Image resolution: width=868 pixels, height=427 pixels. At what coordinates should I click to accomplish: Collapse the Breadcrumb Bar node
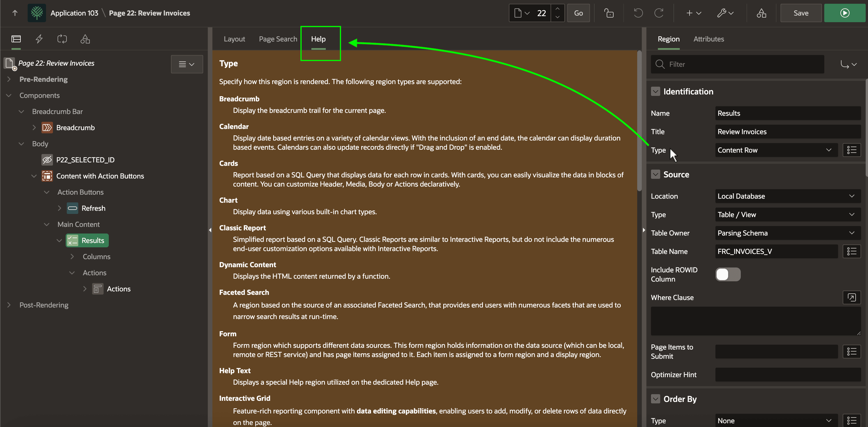pos(21,111)
